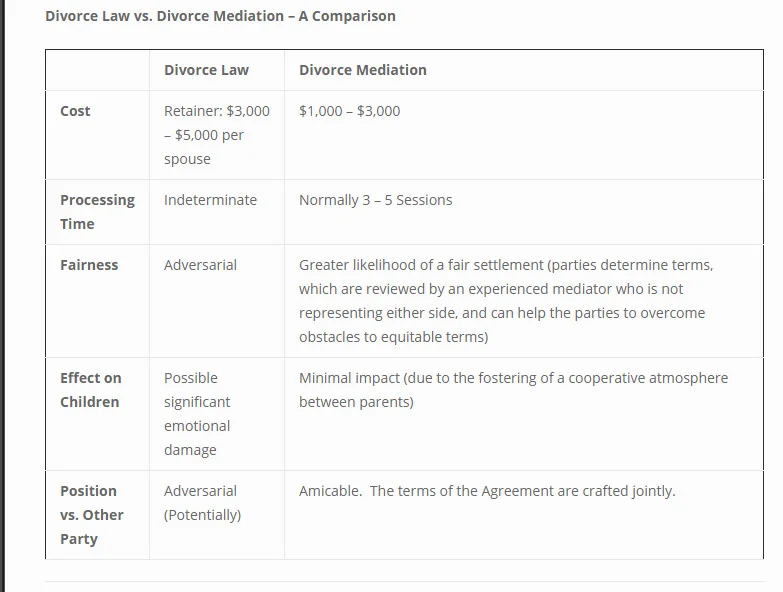Image resolution: width=783 pixels, height=592 pixels.
Task: Click Normally 3 – 5 Sessions text
Action: (x=376, y=200)
